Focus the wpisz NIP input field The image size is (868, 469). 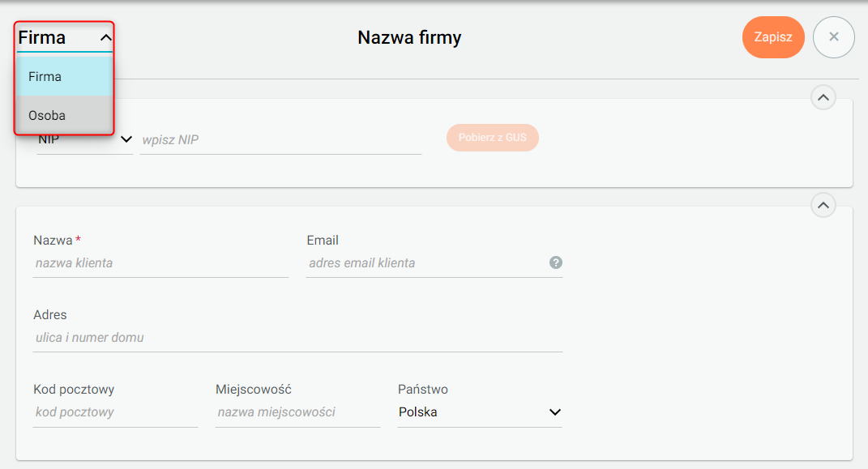(x=280, y=140)
